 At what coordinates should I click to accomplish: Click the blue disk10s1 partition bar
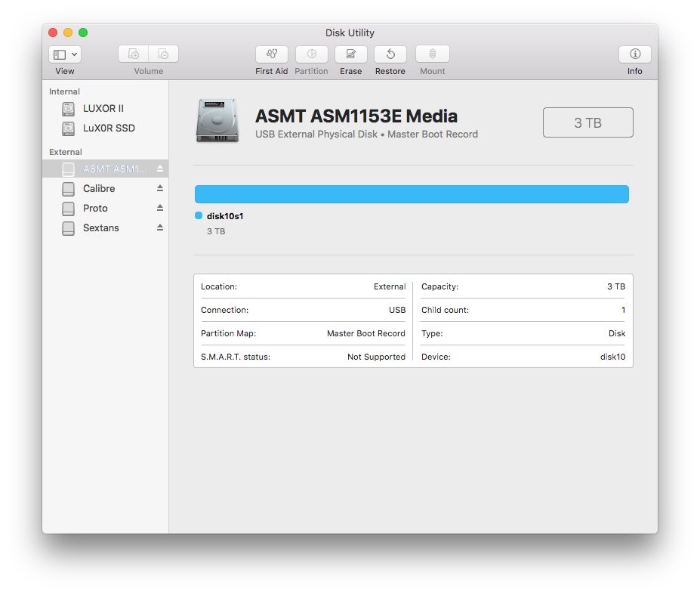pos(412,194)
